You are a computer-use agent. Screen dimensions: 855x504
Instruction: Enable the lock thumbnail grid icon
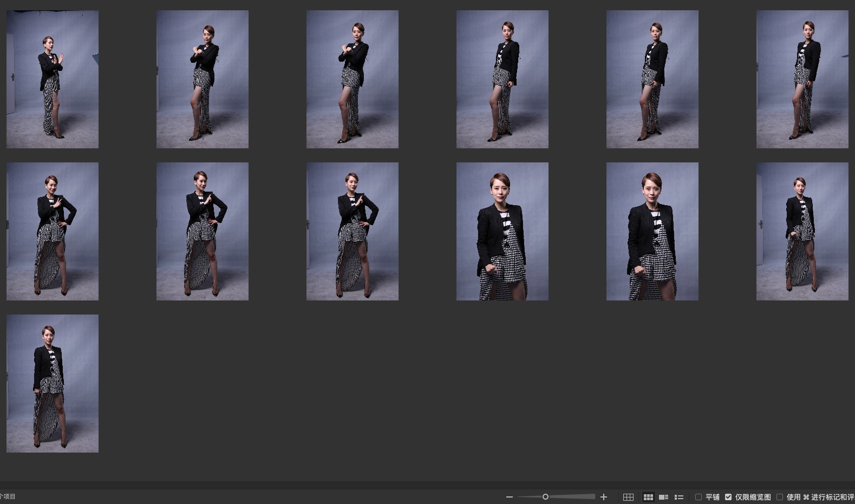(628, 497)
